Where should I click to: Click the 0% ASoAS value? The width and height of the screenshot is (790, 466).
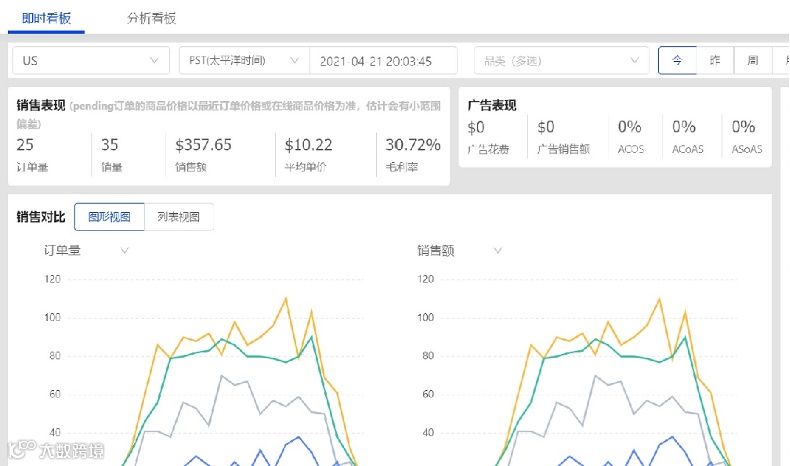pos(744,127)
